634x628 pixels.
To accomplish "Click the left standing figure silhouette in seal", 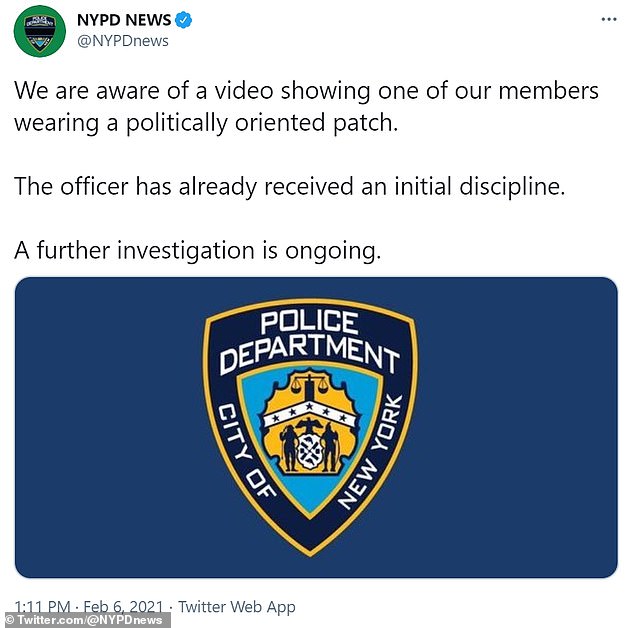I will pos(290,448).
